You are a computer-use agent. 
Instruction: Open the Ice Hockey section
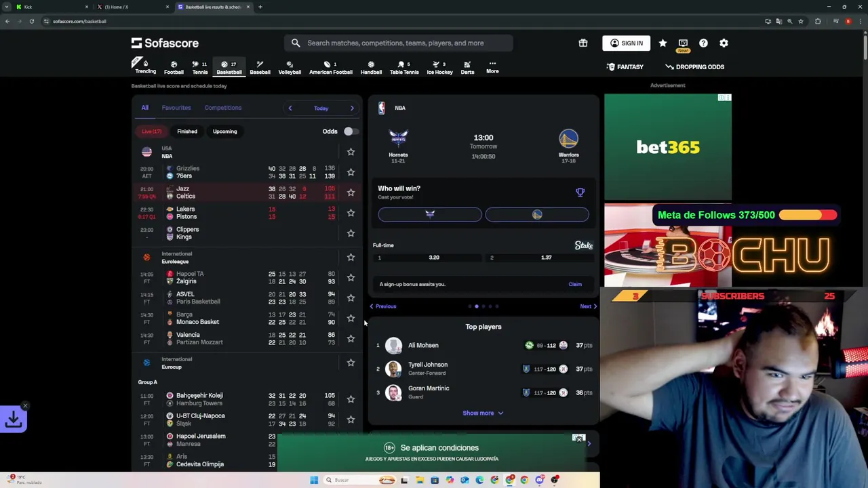(x=439, y=67)
